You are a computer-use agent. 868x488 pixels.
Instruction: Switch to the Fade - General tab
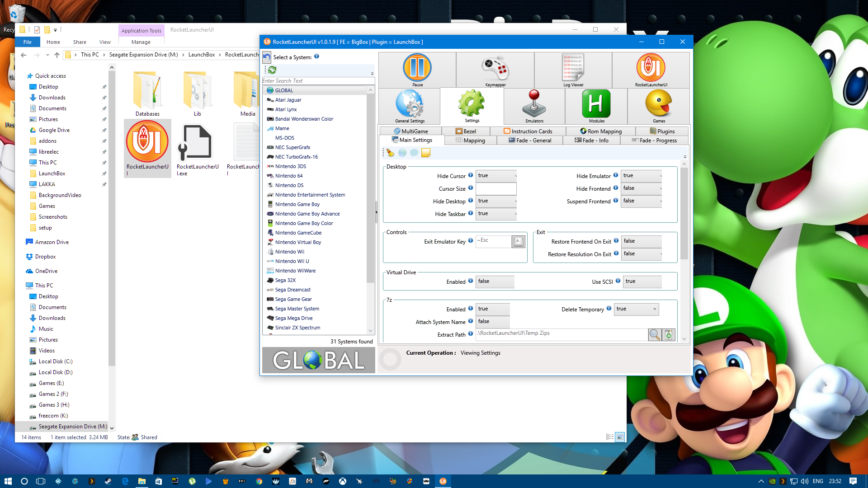click(530, 141)
